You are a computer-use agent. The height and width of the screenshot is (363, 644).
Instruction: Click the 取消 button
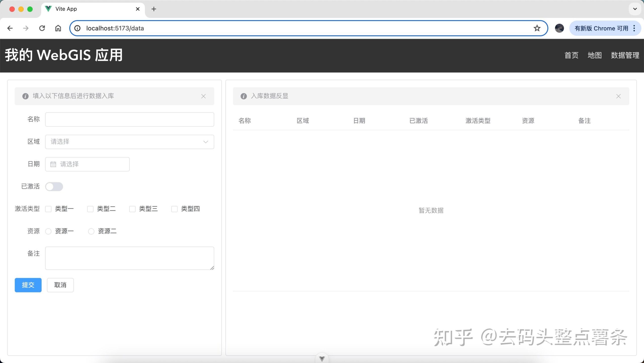(60, 285)
